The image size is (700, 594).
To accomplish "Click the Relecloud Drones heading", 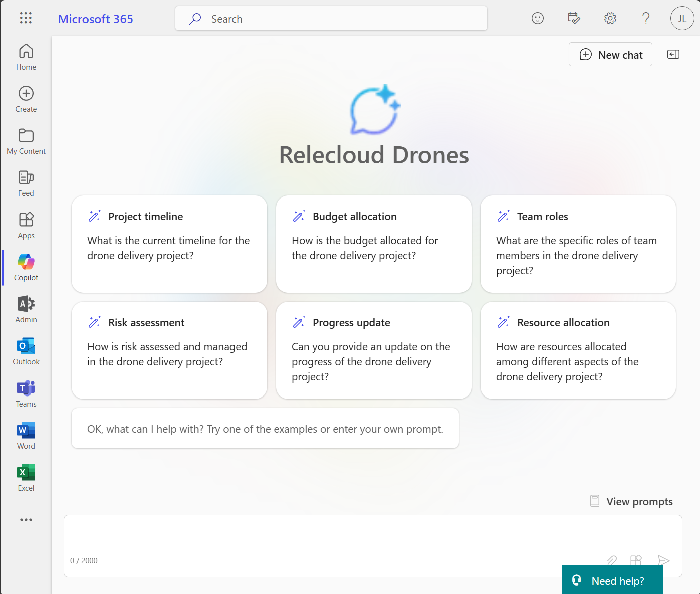I will (x=374, y=155).
